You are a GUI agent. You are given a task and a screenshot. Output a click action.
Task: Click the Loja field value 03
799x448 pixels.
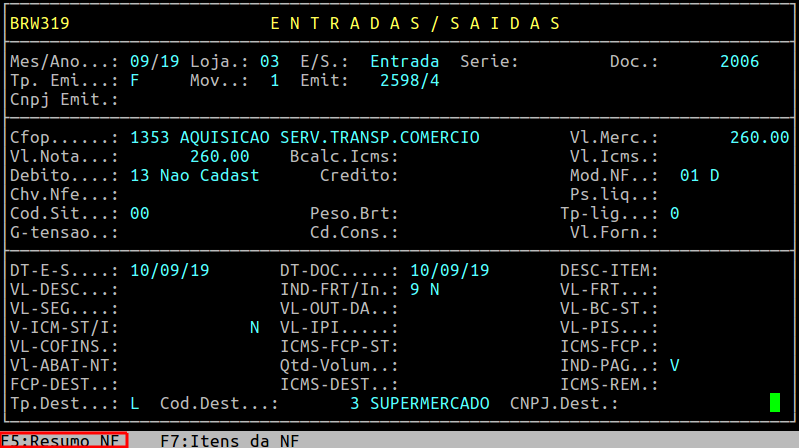(269, 61)
